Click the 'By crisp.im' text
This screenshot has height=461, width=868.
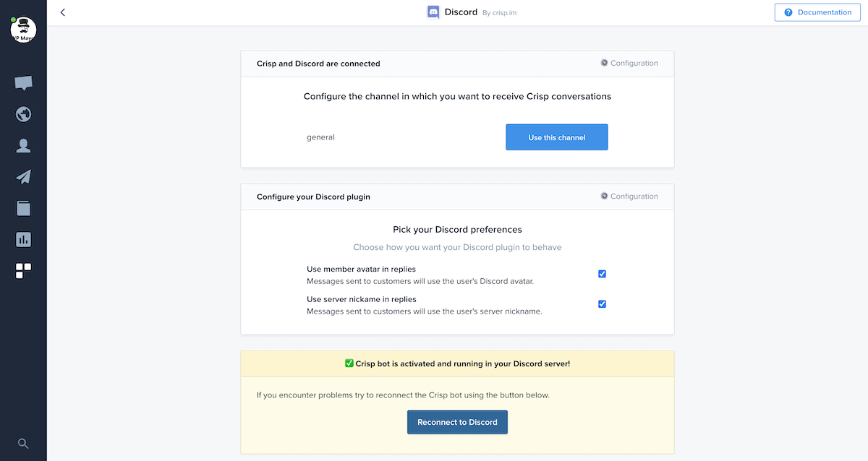point(500,12)
